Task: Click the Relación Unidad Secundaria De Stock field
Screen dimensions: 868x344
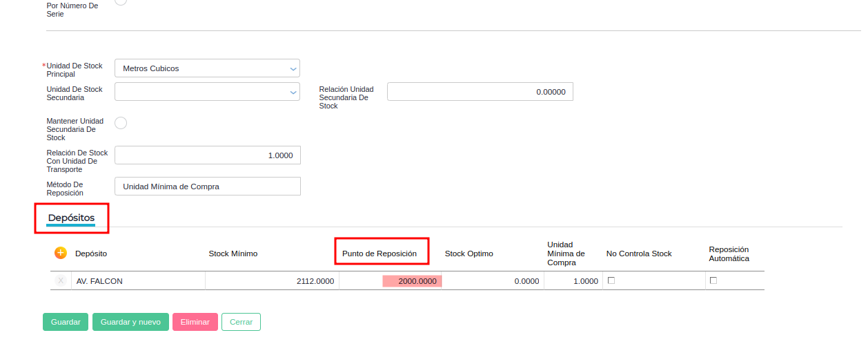Action: [480, 91]
